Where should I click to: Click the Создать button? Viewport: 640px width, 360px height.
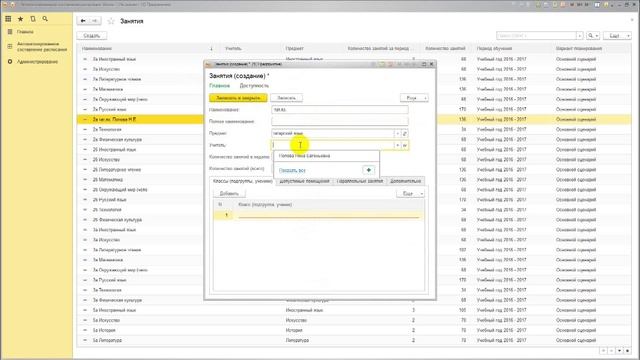pyautogui.click(x=92, y=36)
